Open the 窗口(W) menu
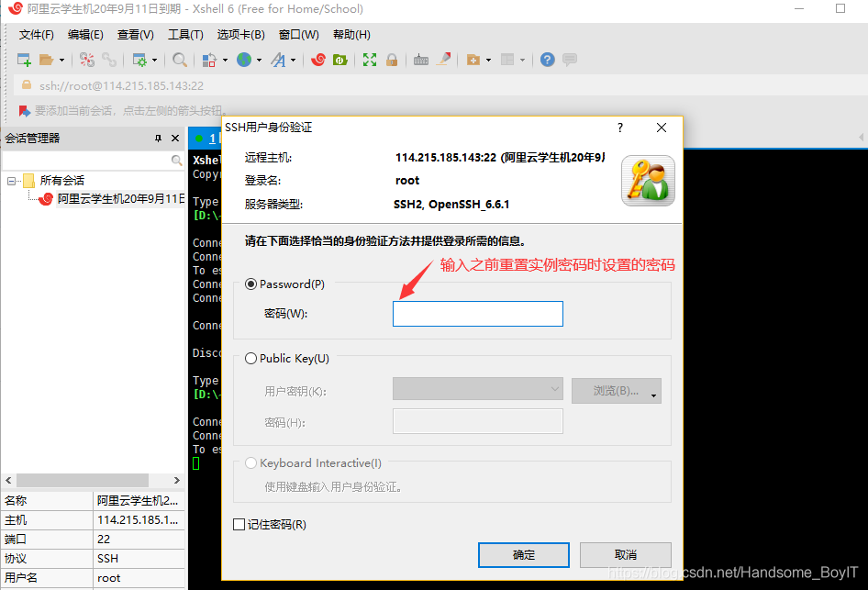 (x=299, y=35)
